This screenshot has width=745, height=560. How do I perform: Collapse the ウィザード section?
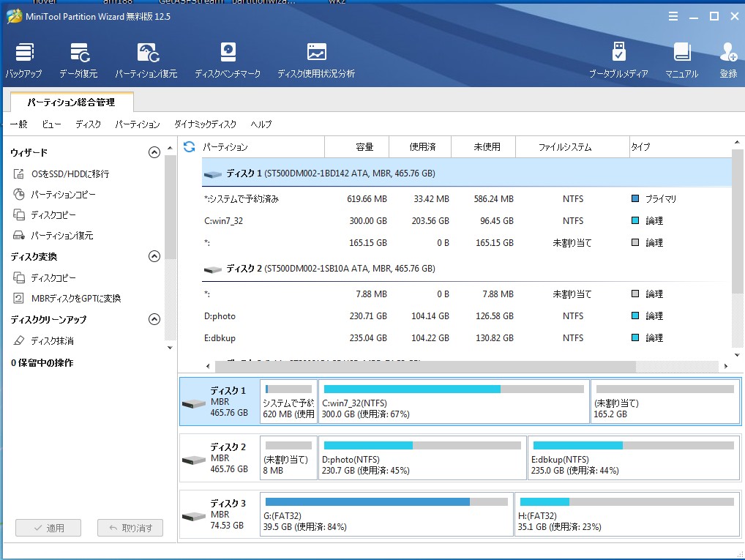click(154, 152)
